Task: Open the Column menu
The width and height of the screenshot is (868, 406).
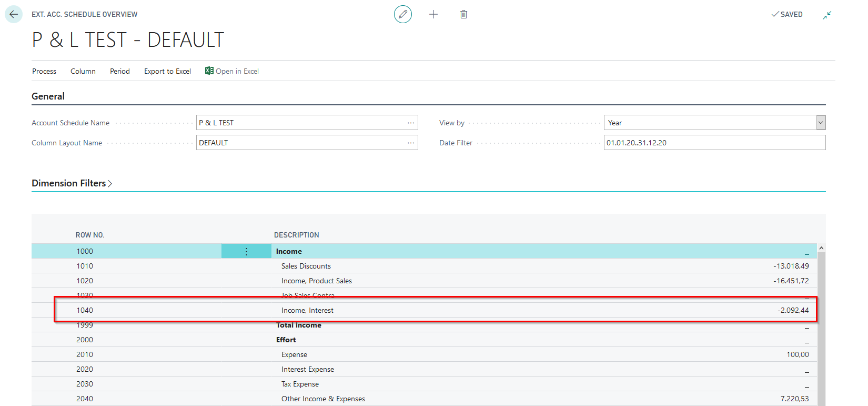Action: pos(83,71)
